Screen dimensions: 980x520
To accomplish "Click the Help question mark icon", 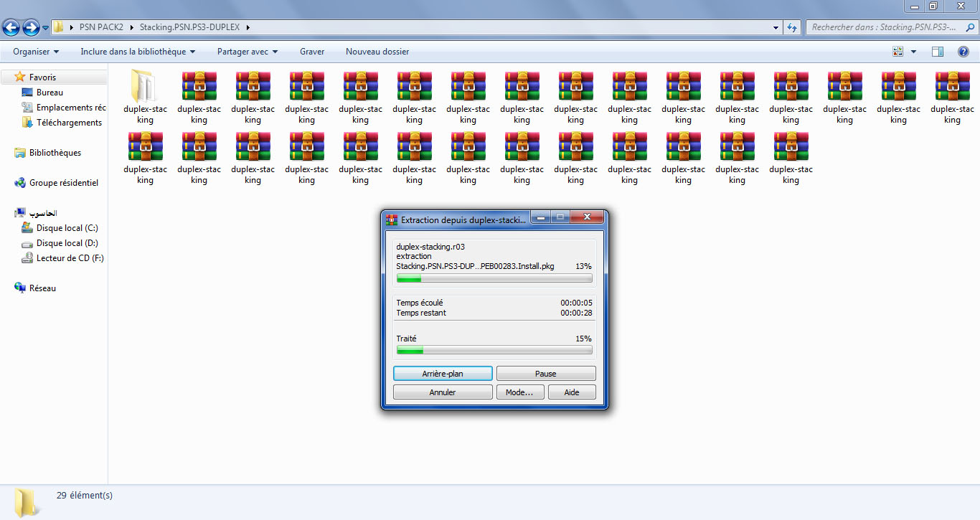I will click(x=963, y=52).
